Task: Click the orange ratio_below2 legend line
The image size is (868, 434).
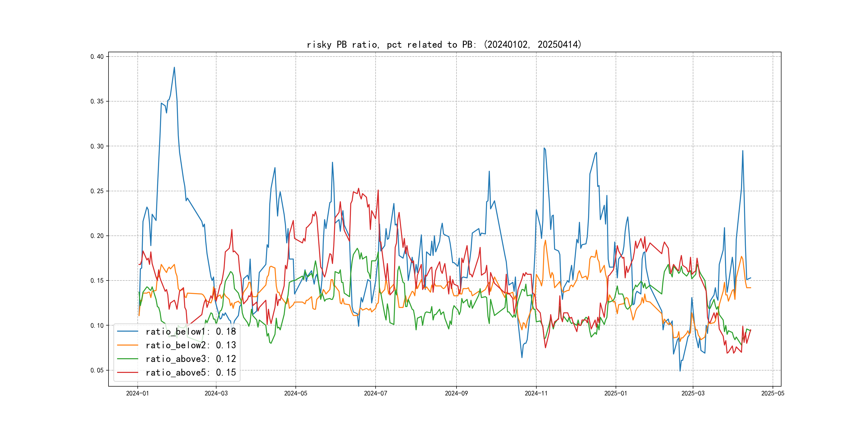Action: (127, 345)
